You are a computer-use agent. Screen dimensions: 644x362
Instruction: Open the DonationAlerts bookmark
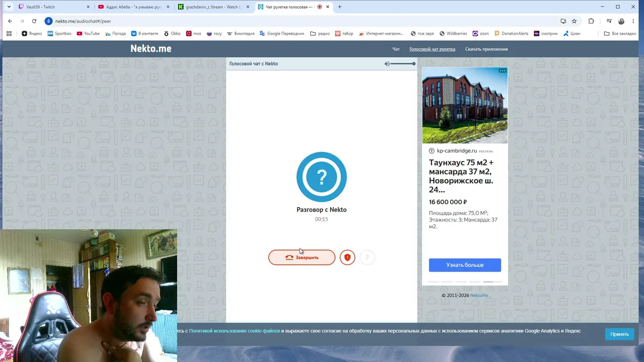click(x=511, y=34)
